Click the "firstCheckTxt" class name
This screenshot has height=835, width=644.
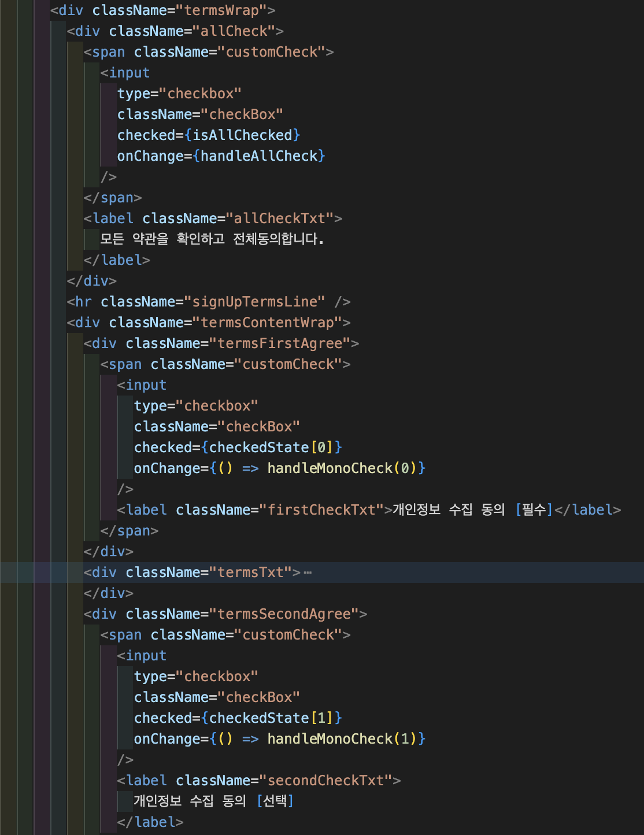(321, 510)
